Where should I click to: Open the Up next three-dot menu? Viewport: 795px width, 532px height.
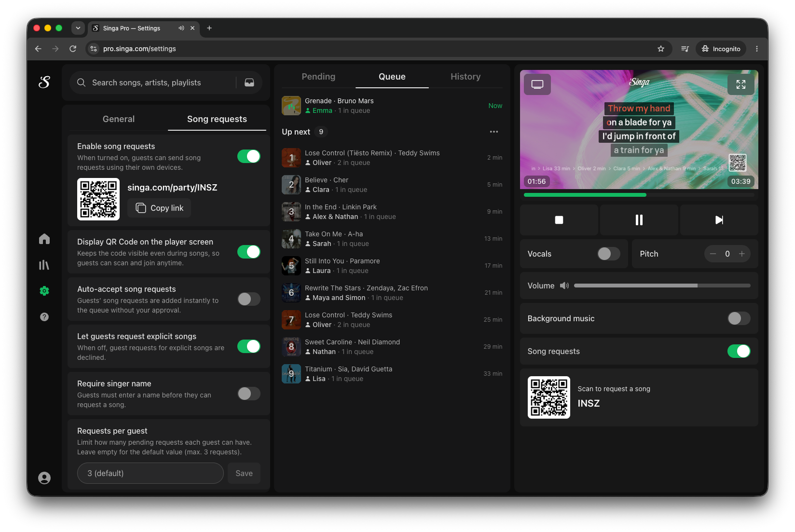[494, 132]
